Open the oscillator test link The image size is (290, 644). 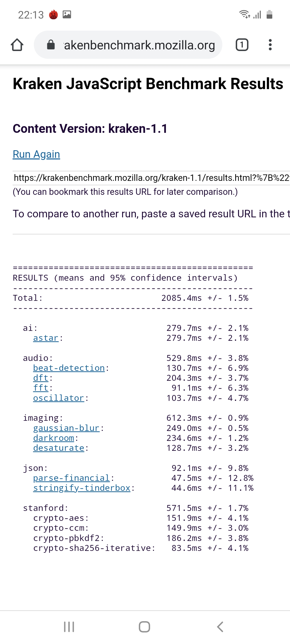59,398
